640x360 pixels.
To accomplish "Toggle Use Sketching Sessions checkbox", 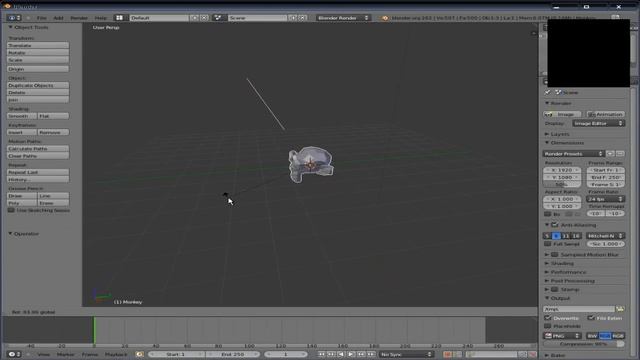I will click(11, 210).
